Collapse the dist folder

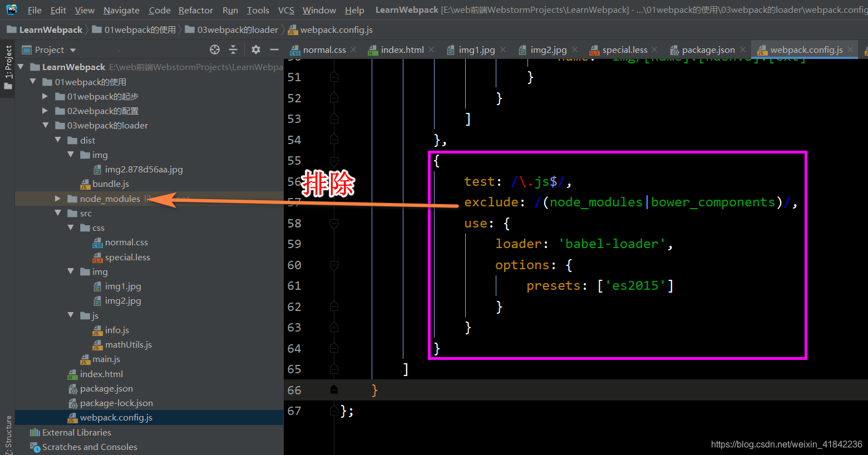tap(58, 140)
